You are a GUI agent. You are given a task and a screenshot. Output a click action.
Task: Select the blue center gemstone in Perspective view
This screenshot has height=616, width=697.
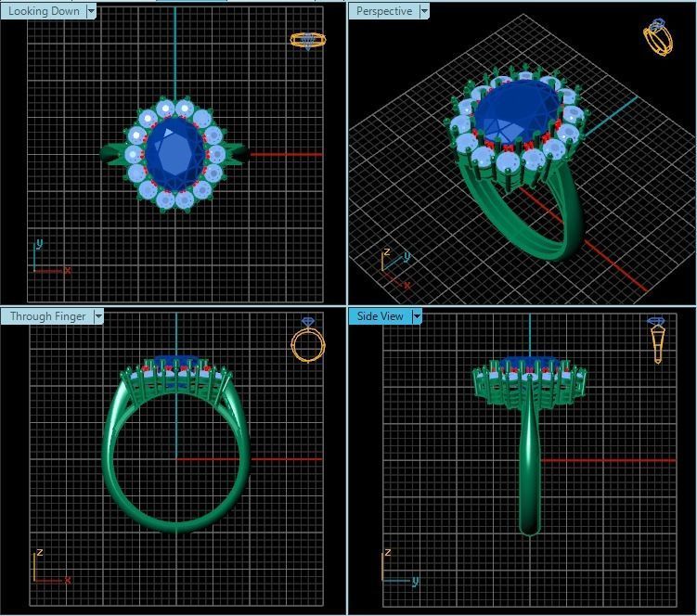click(x=516, y=111)
